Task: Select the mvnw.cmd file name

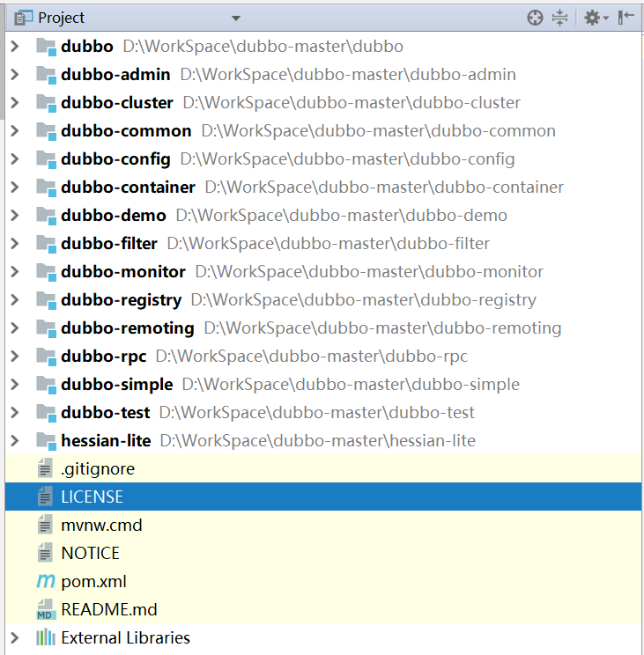Action: pyautogui.click(x=101, y=525)
